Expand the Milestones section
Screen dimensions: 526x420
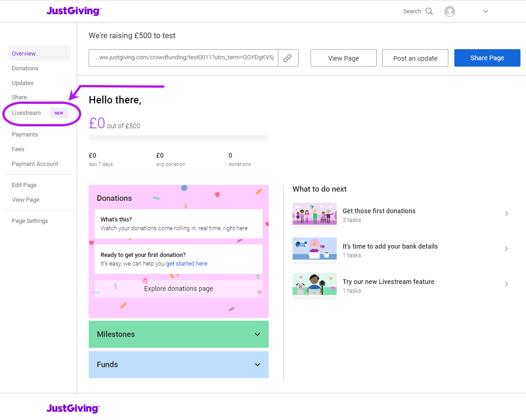click(x=178, y=335)
